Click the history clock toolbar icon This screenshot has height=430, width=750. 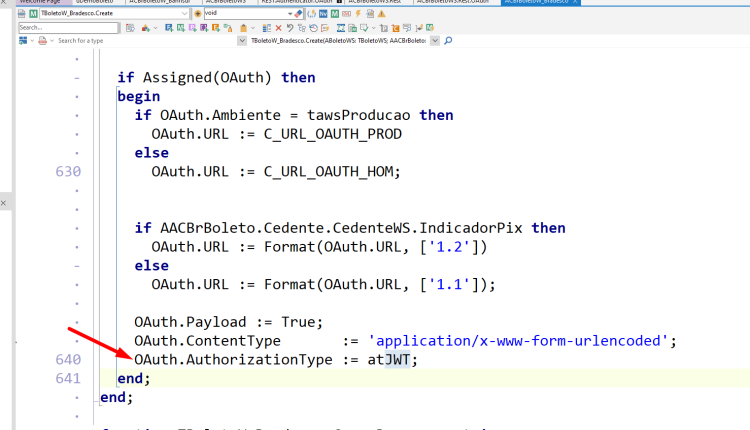(x=313, y=28)
